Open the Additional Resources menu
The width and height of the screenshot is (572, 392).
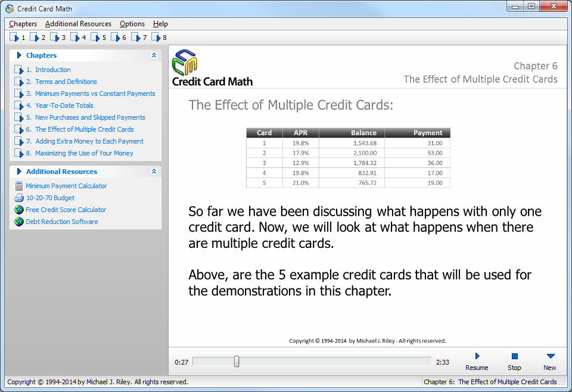click(79, 24)
